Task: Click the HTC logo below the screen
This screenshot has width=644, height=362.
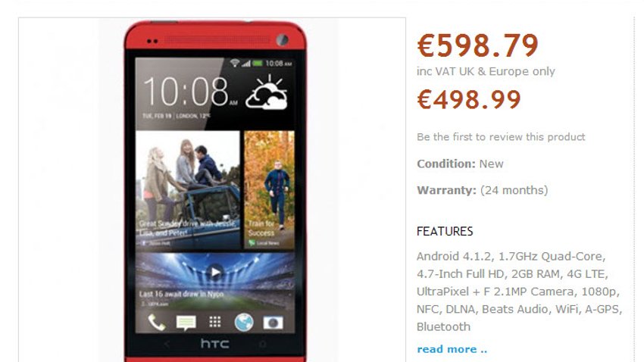Action: (215, 344)
